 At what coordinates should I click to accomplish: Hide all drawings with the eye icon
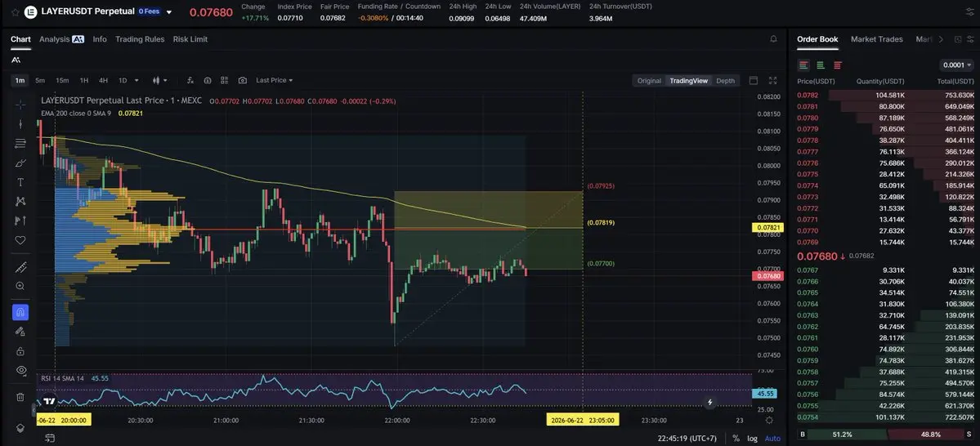(x=20, y=370)
